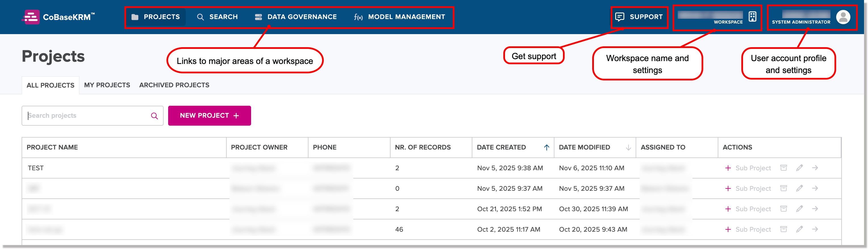Click the workspace building icon
This screenshot has width=868, height=249.
point(752,16)
